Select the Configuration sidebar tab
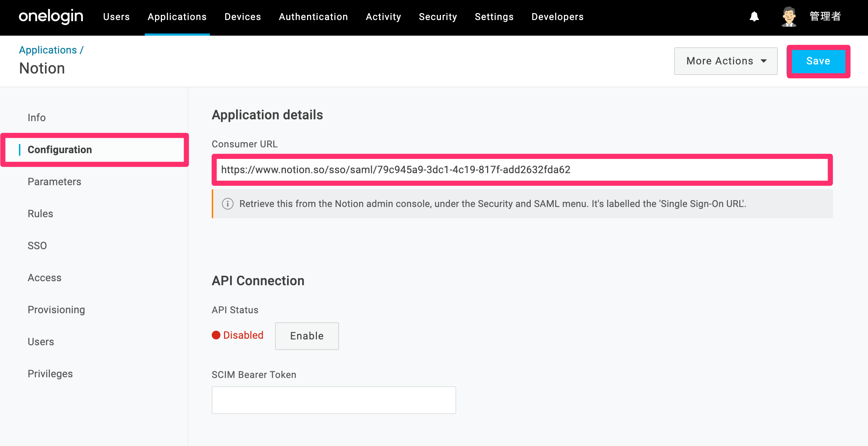This screenshot has height=446, width=868. click(x=95, y=150)
